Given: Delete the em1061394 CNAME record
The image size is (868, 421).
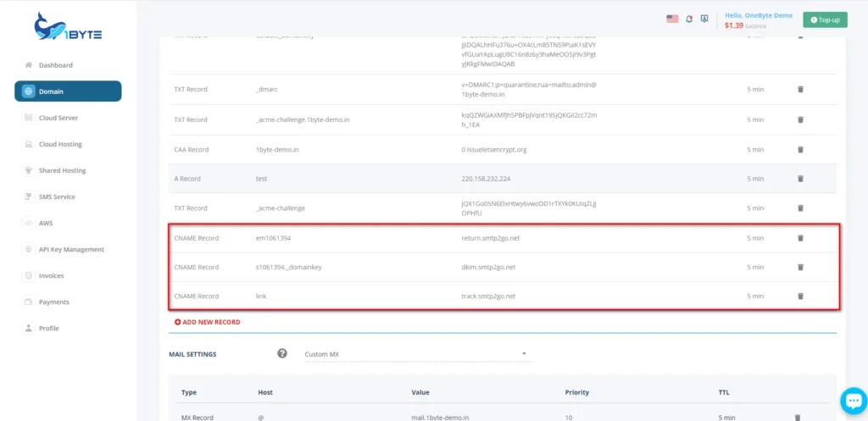Looking at the screenshot, I should [x=800, y=238].
